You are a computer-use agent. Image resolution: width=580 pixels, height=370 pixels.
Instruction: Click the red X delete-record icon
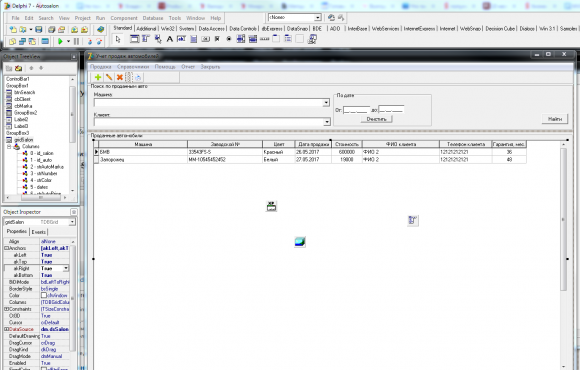point(119,77)
